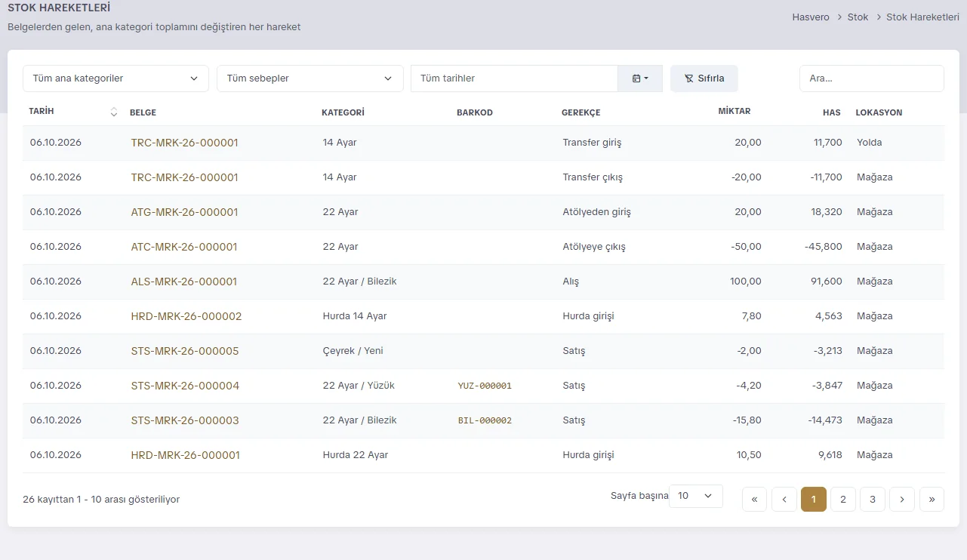
Task: Open document HRD-MRK-26-000002 link
Action: click(x=186, y=316)
